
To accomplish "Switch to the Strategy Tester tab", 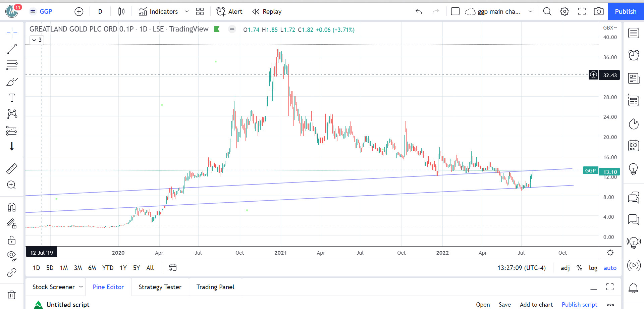I will coord(160,287).
